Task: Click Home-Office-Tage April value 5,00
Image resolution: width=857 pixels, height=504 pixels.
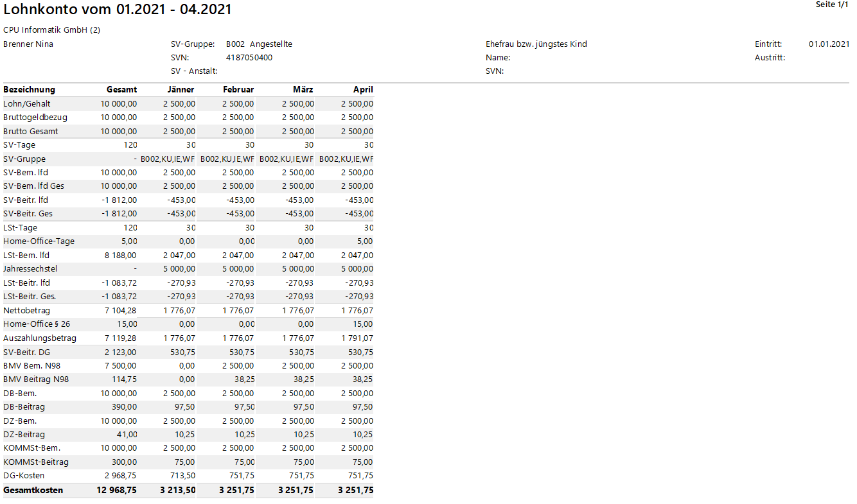Action: click(x=366, y=241)
